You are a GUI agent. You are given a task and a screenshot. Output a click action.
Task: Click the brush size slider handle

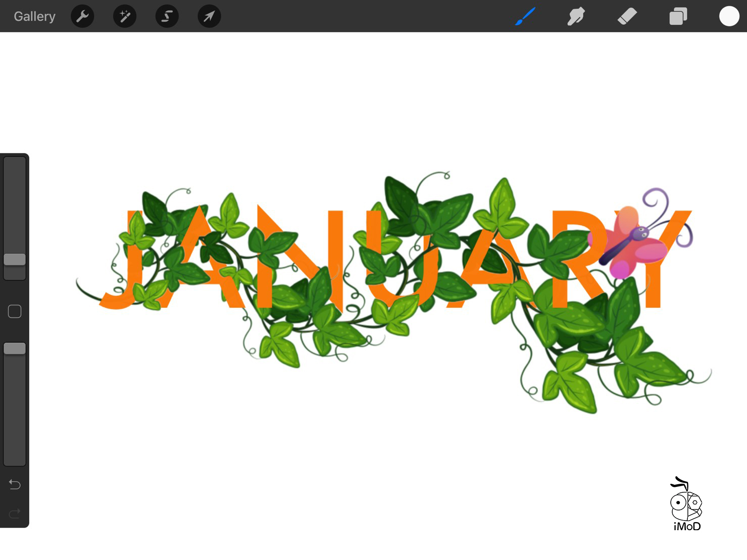click(15, 260)
